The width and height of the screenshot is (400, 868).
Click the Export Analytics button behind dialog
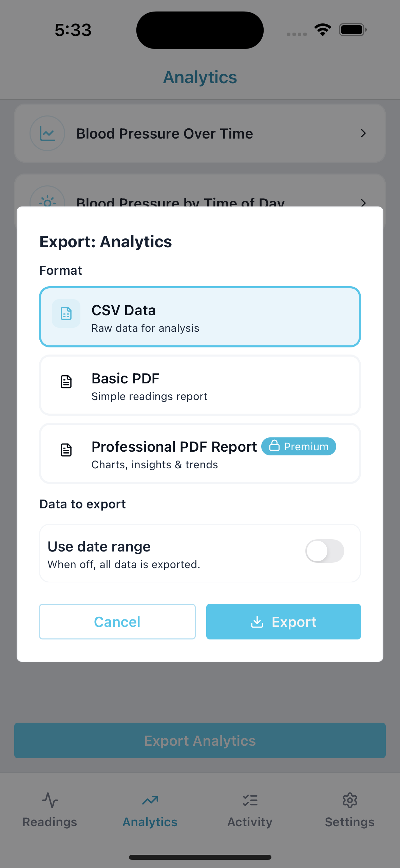coord(200,741)
